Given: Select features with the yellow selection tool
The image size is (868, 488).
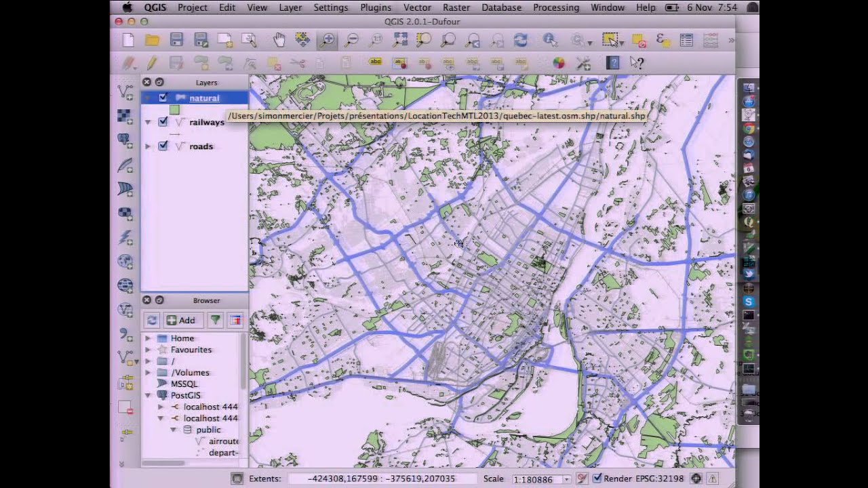Looking at the screenshot, I should 609,41.
